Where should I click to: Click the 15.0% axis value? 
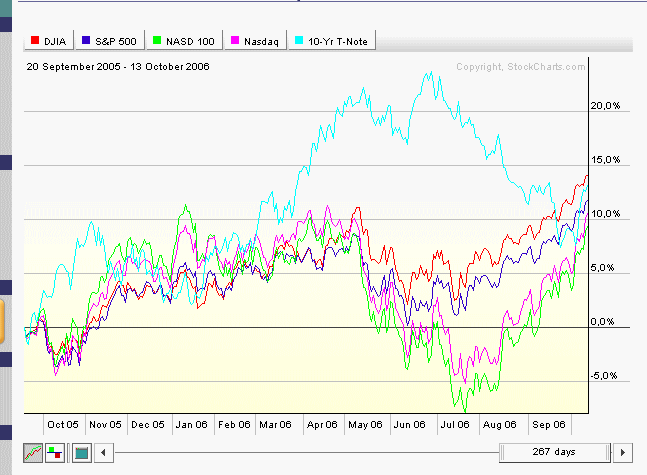coord(605,160)
